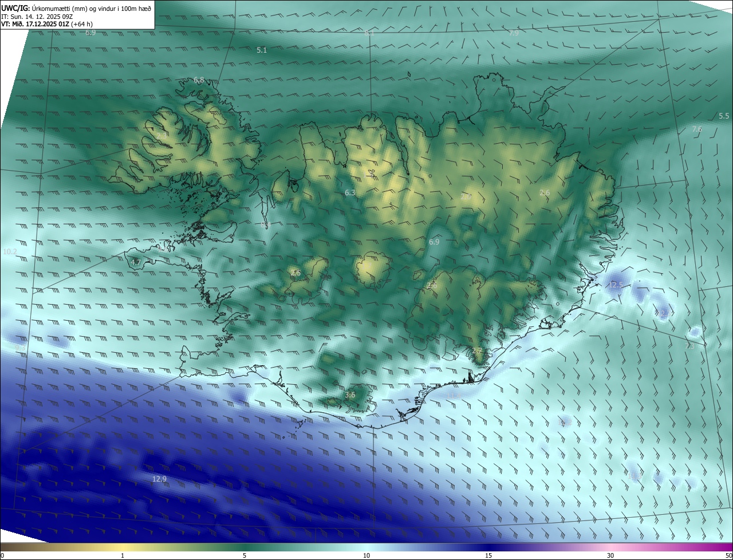
Task: Click the 3.6 value on the map
Action: (x=350, y=395)
